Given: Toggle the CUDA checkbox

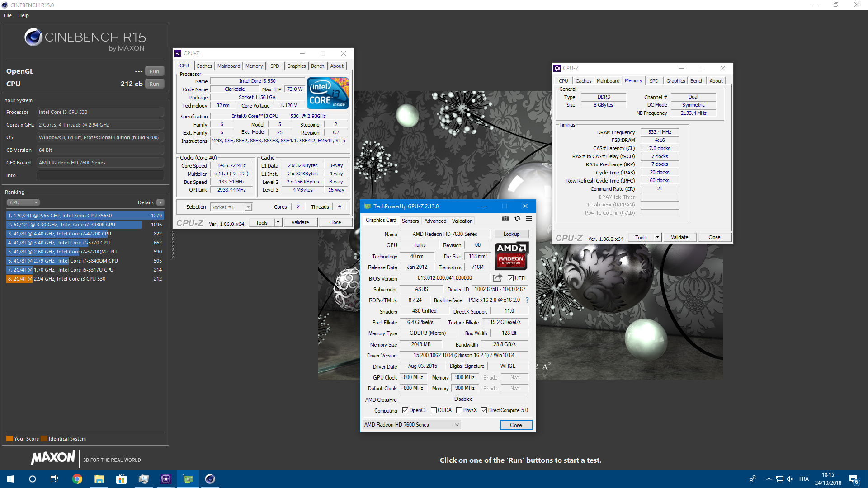Looking at the screenshot, I should coord(434,410).
